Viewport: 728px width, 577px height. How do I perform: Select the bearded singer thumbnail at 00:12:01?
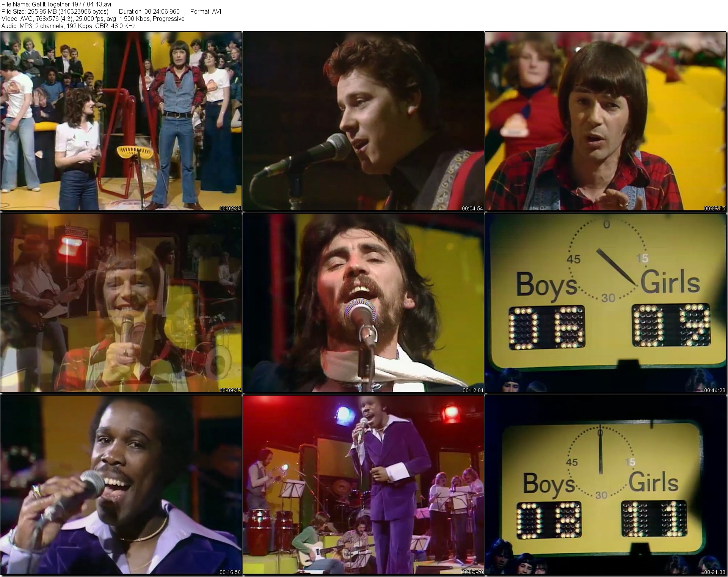[x=363, y=302]
